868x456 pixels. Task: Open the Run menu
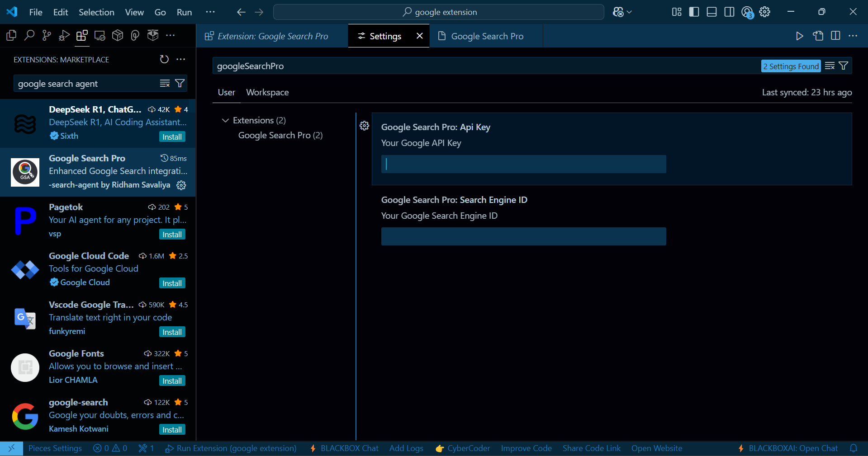click(x=184, y=12)
